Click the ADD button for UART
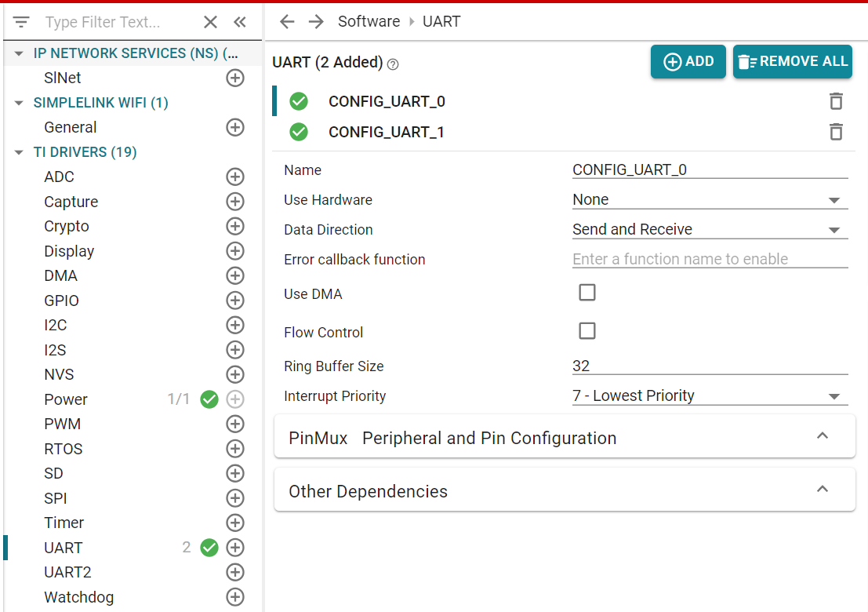Screen dimensions: 868x612 [688, 62]
